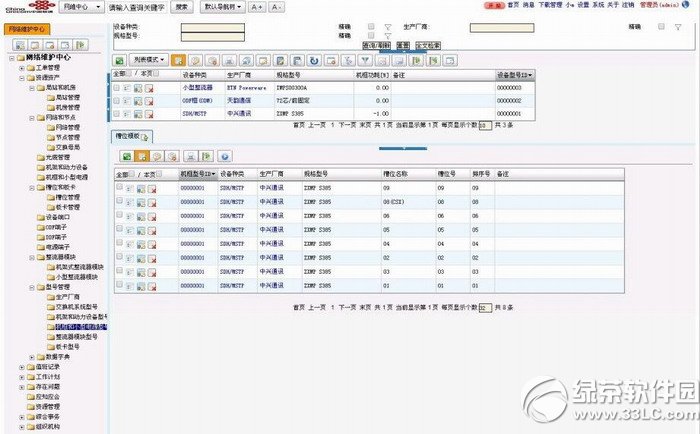700x434 pixels.
Task: Select the 槽位模板 tab
Action: [x=132, y=136]
